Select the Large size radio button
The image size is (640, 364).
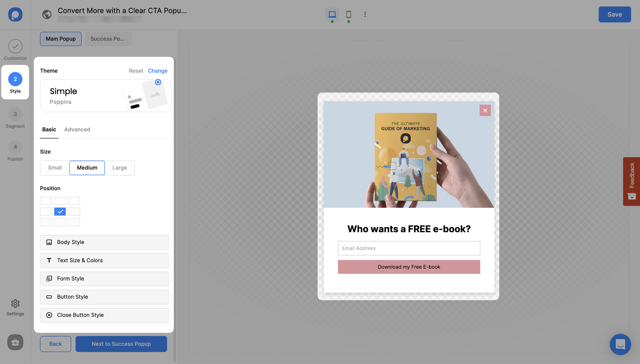pyautogui.click(x=120, y=167)
